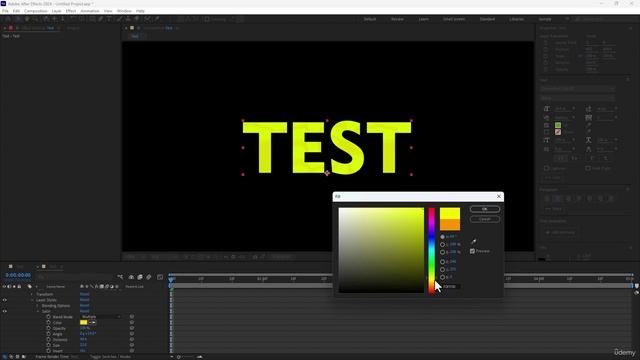This screenshot has height=360, width=640.
Task: Click inside the saturation-brightness color field
Action: (x=381, y=250)
